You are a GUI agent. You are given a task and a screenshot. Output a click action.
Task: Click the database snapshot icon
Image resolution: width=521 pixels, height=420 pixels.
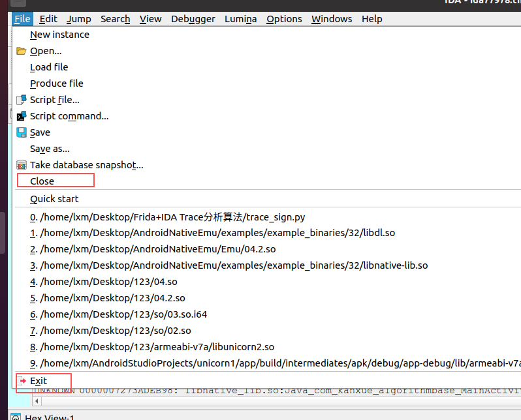pyautogui.click(x=22, y=165)
